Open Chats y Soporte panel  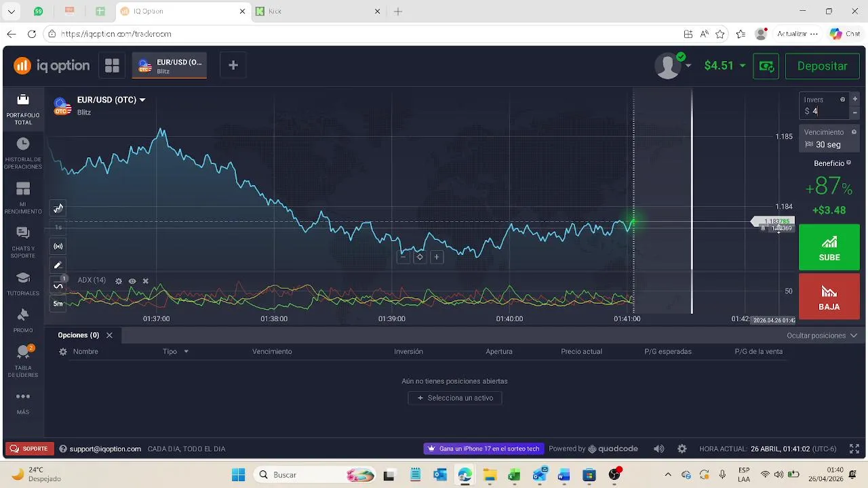coord(23,242)
